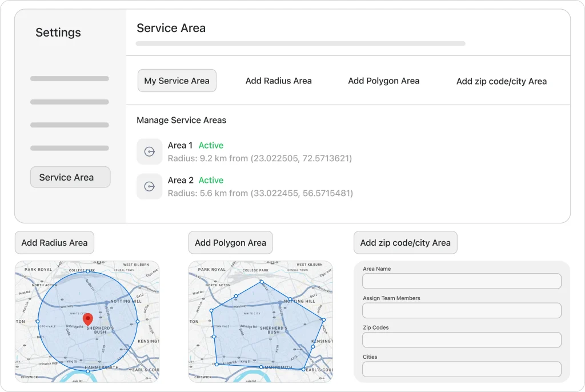Click the progress bar under Service Area heading
The image size is (585, 392).
coord(300,43)
